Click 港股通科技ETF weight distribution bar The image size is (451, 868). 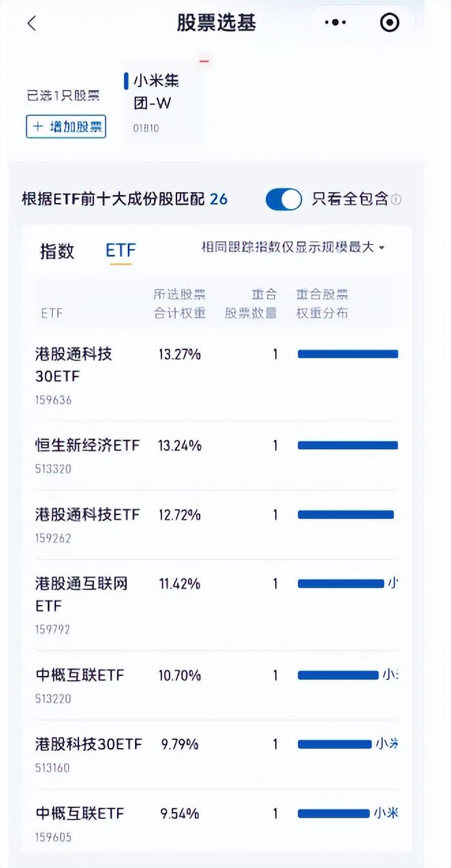click(x=346, y=514)
